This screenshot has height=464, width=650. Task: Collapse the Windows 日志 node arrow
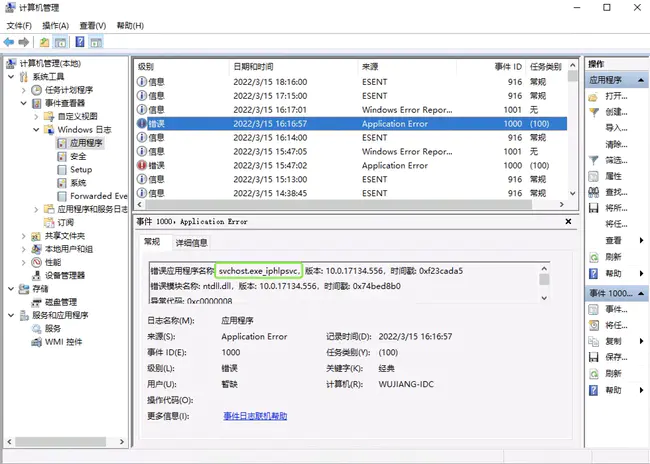click(36, 130)
